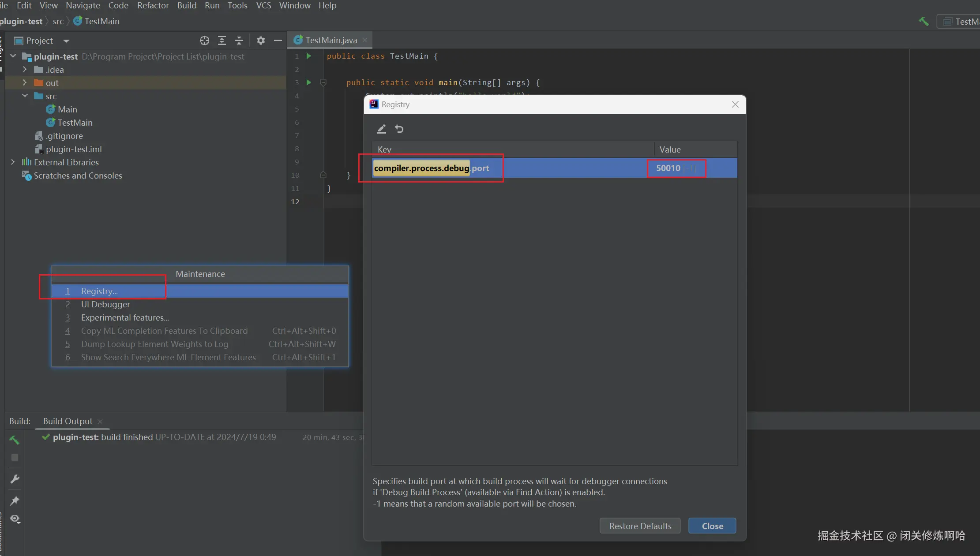Image resolution: width=980 pixels, height=556 pixels.
Task: Click the Edit pencil icon in Registry dialog
Action: click(x=381, y=129)
